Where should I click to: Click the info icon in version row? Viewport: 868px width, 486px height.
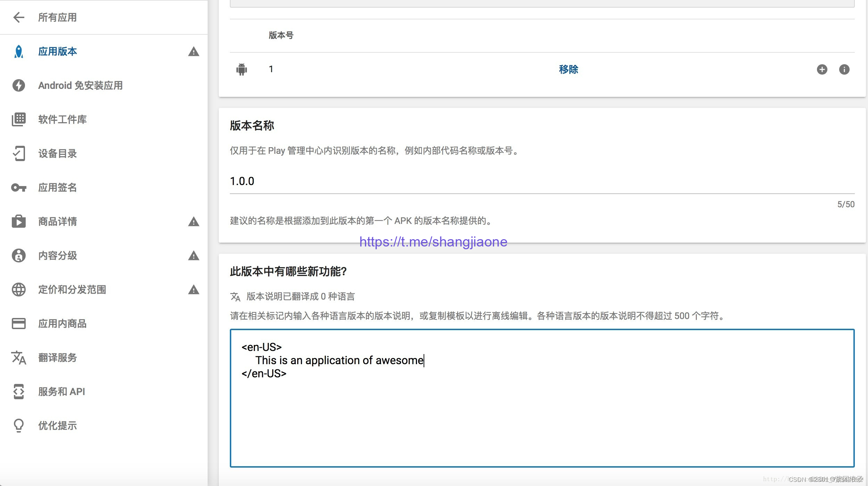(x=844, y=69)
